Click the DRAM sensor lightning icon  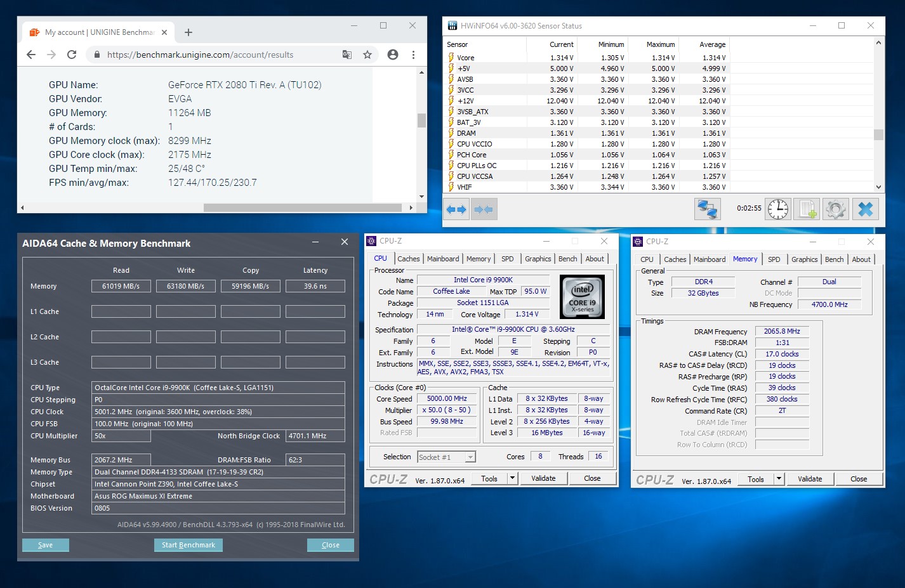click(451, 133)
